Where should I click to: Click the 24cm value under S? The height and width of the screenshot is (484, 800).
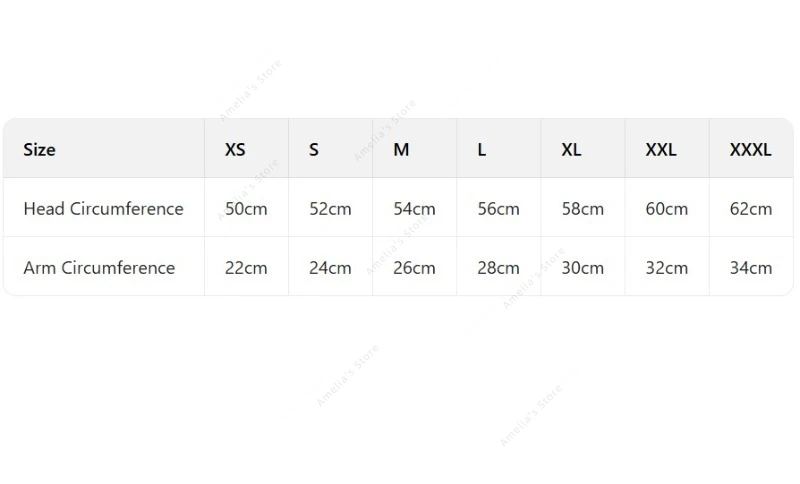pyautogui.click(x=330, y=268)
